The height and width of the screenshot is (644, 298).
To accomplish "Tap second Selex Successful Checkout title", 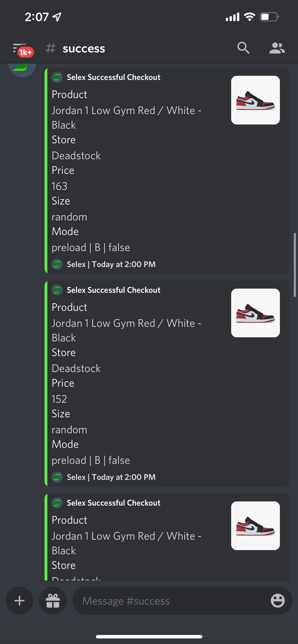I will click(113, 290).
